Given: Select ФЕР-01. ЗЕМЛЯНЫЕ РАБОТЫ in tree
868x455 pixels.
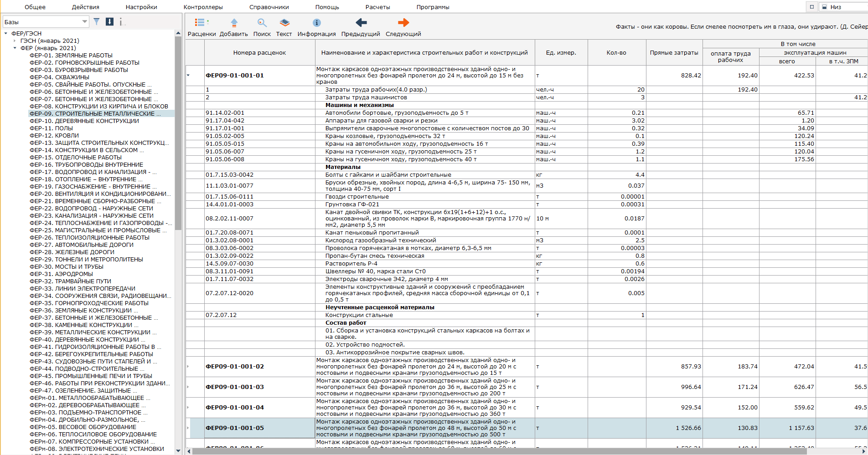Looking at the screenshot, I should pos(71,55).
